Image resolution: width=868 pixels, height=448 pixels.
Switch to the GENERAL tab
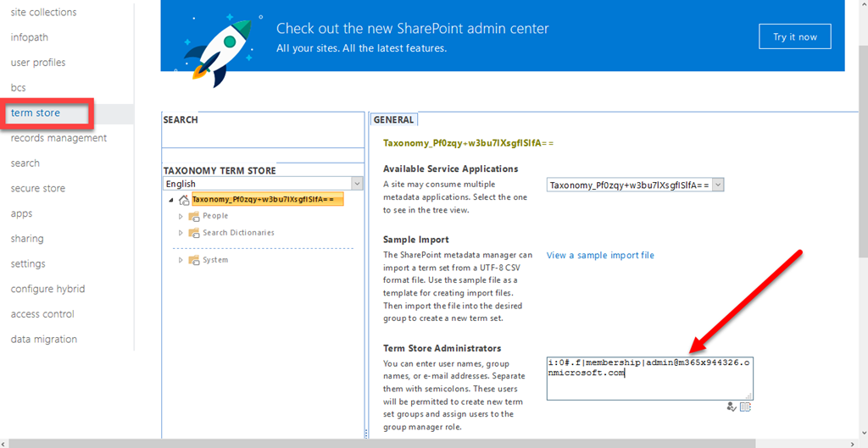[394, 120]
